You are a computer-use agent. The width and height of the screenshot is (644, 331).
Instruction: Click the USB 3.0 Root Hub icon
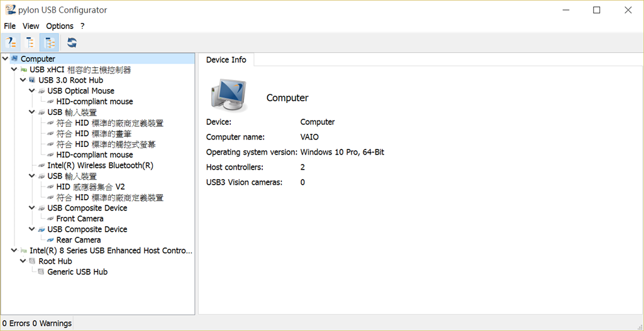click(x=33, y=80)
